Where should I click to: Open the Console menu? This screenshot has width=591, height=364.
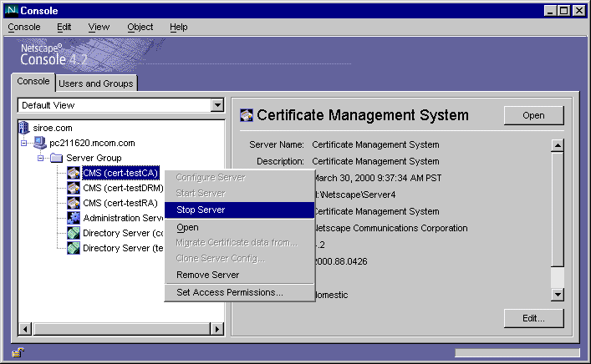[x=24, y=27]
